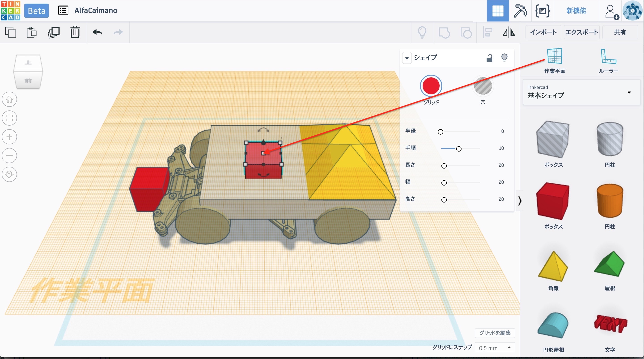Select solid (ソリッド) shape mode
The width and height of the screenshot is (644, 359).
coord(431,86)
